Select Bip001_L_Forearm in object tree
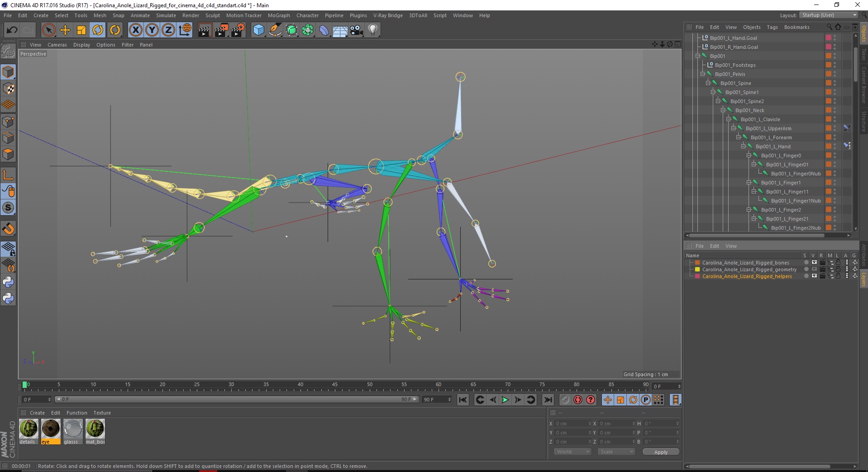This screenshot has width=868, height=472. click(771, 137)
